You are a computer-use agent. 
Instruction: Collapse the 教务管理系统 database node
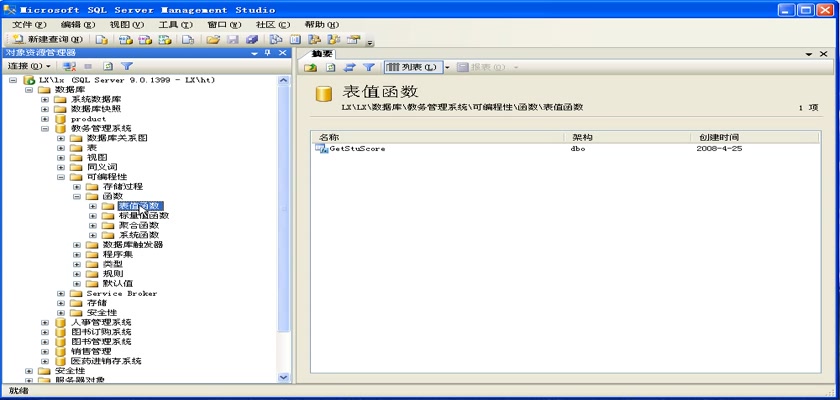(x=45, y=129)
